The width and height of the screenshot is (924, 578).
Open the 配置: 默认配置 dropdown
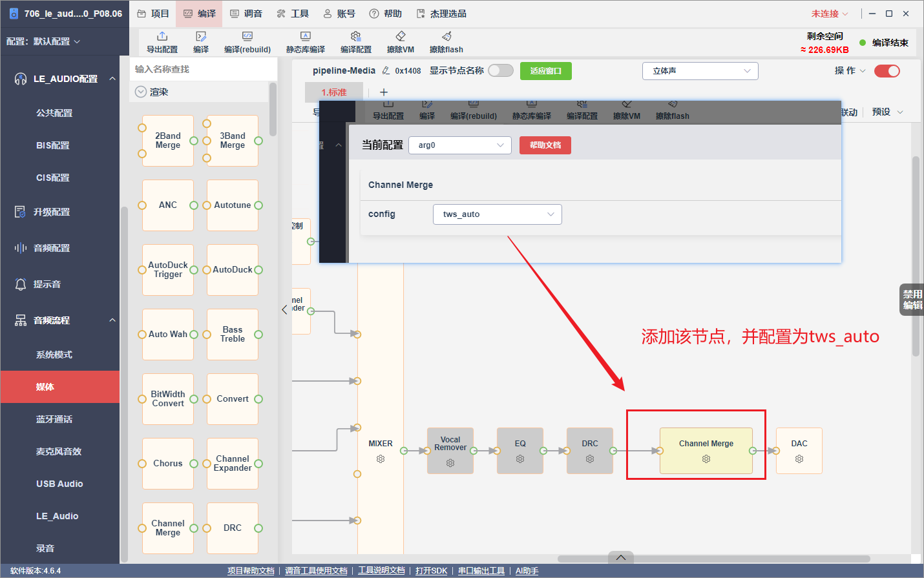[x=43, y=41]
